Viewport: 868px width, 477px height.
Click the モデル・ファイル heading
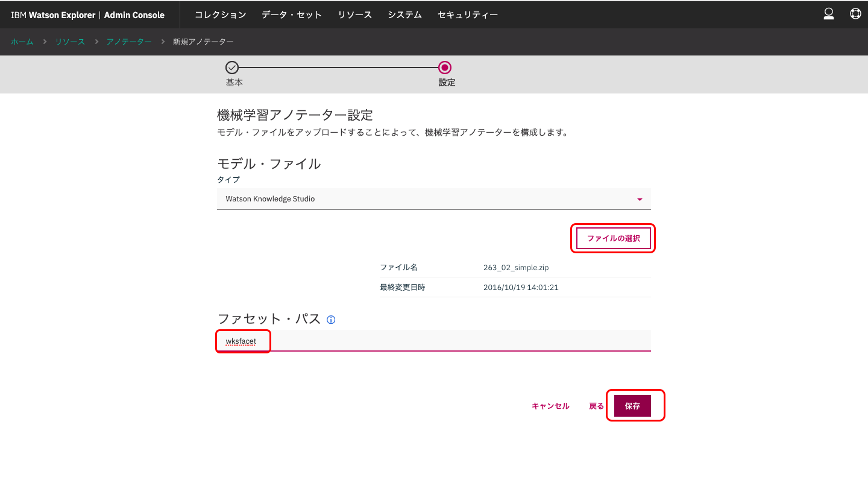(x=269, y=163)
